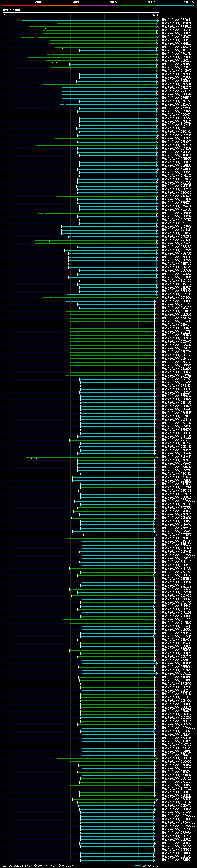Click the green ~80% identity color segment
Viewport: 197px width, 868px height.
(137, 6)
